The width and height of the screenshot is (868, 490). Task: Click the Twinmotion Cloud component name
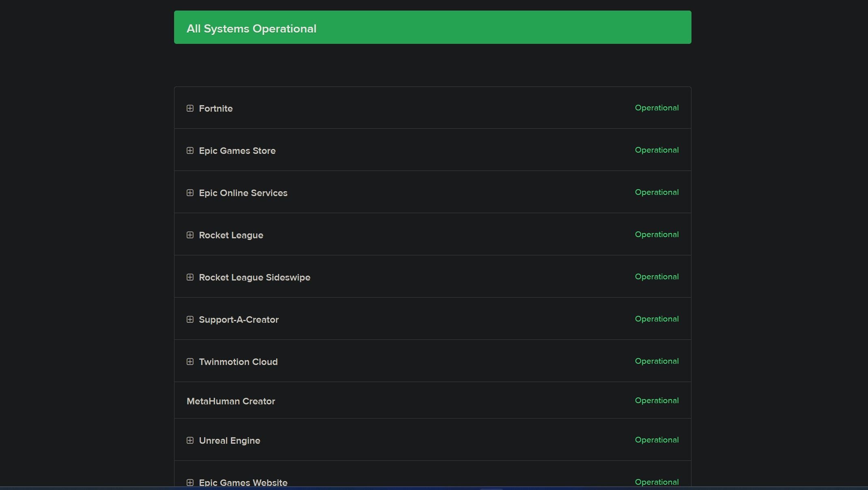coord(238,362)
